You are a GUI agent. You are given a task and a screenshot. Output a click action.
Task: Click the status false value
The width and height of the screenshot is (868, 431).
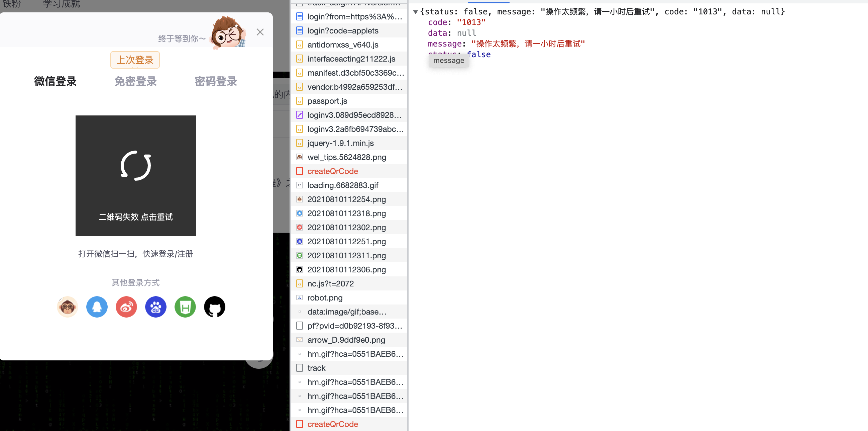478,55
